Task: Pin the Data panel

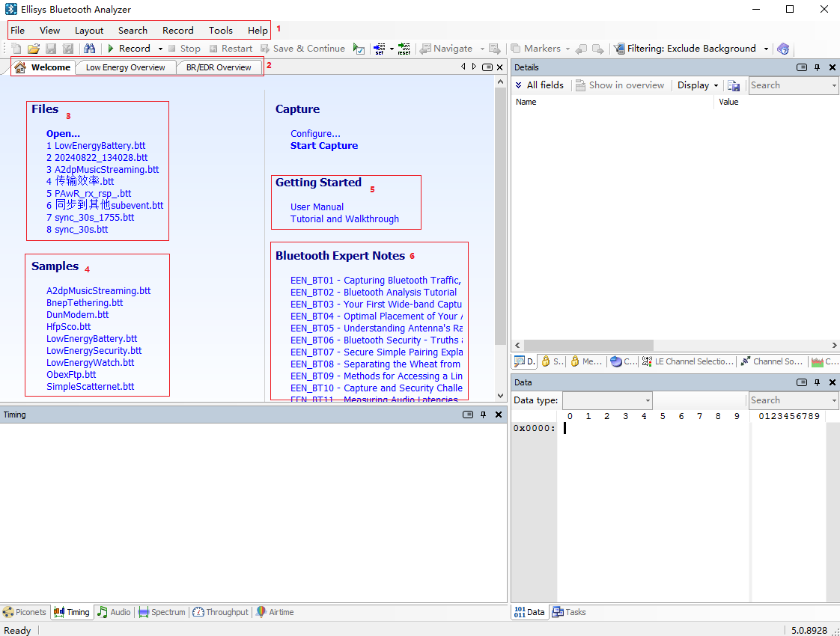Action: click(817, 382)
